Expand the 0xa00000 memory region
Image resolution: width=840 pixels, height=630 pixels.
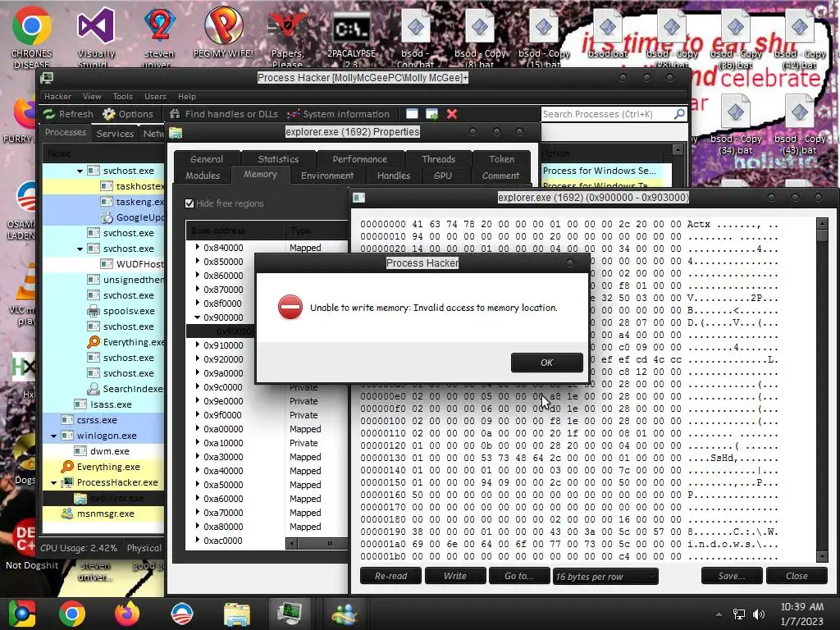[x=197, y=428]
